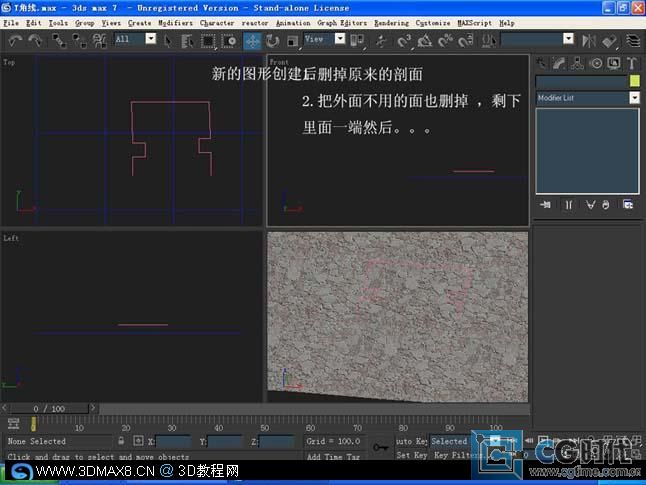Click the Add Time Tag button
The image size is (646, 485).
point(333,456)
